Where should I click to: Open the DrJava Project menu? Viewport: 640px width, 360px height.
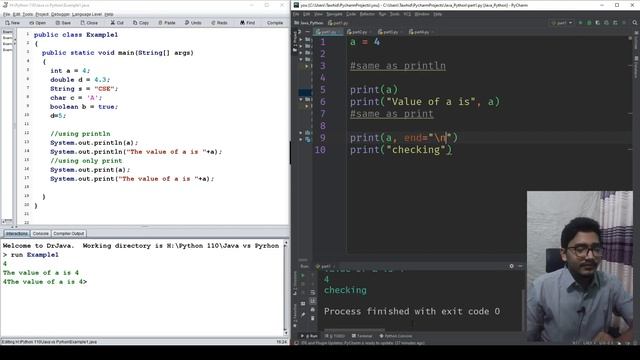[42, 14]
